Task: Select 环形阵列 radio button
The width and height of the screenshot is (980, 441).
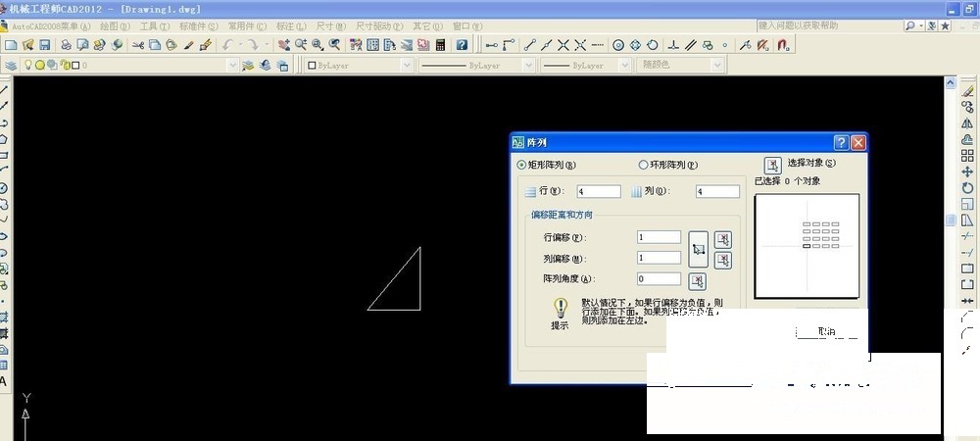Action: coord(643,166)
